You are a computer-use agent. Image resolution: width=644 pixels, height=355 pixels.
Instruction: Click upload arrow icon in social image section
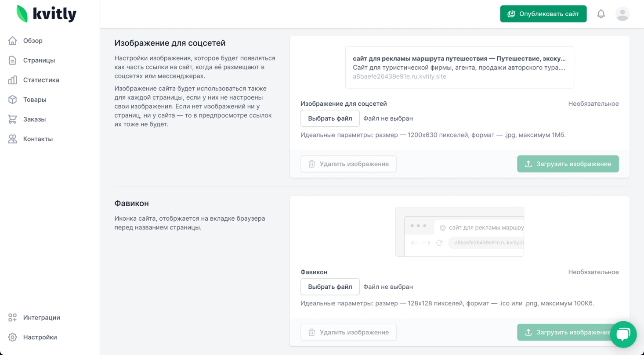click(528, 164)
